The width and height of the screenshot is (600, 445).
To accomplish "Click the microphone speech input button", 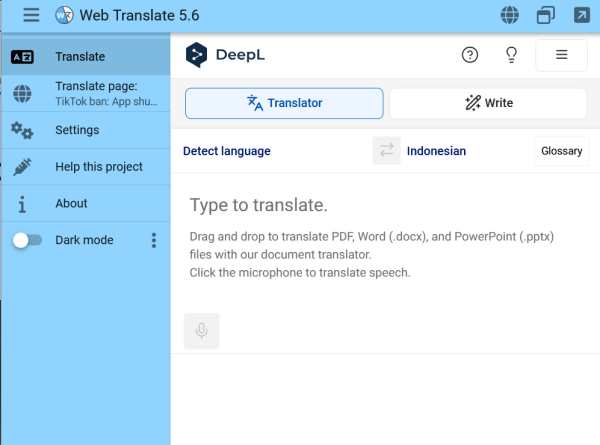I will point(202,331).
